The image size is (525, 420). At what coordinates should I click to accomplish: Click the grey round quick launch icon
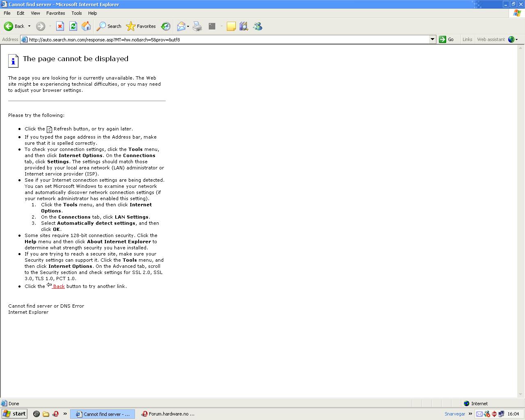coord(36,414)
